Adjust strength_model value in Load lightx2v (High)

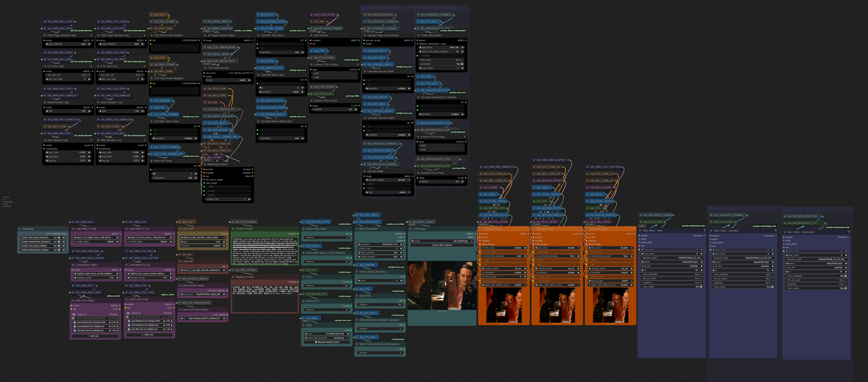point(96,278)
